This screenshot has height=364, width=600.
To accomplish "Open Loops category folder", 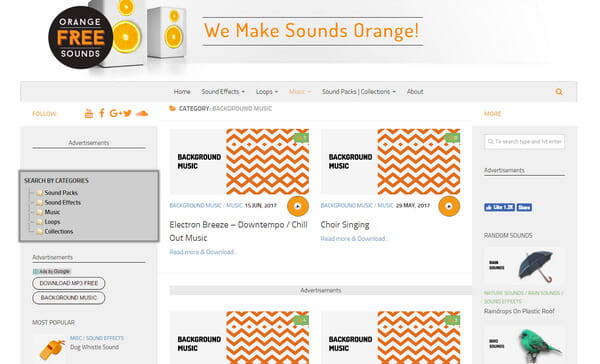I will pyautogui.click(x=52, y=222).
